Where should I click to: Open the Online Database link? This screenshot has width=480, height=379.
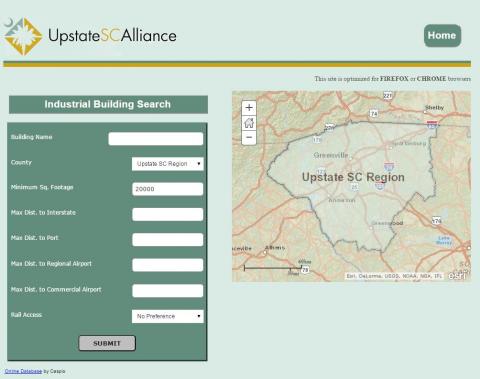click(x=23, y=371)
